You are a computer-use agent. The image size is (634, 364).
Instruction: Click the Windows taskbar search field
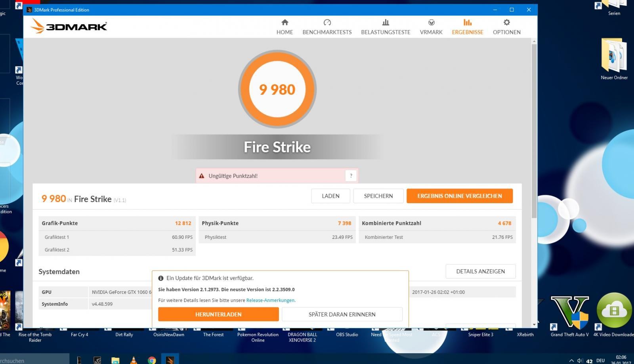click(x=34, y=360)
